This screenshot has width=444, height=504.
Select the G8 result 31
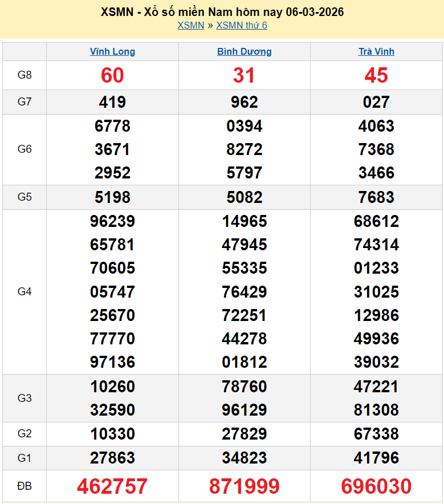(x=244, y=75)
